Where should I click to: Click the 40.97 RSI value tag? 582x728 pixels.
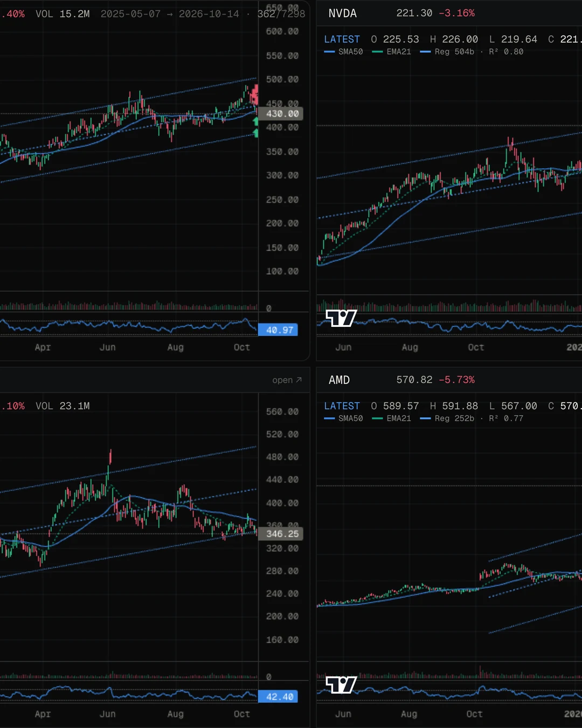click(278, 330)
